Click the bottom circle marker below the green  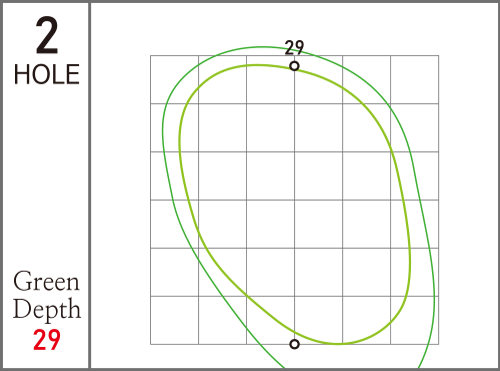(x=294, y=344)
